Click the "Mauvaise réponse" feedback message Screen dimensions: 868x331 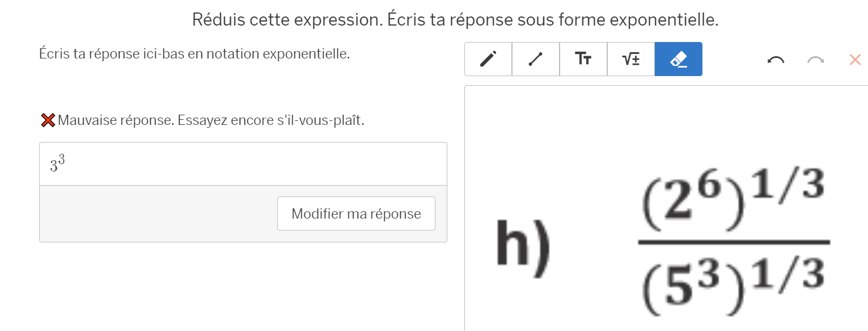(x=210, y=120)
